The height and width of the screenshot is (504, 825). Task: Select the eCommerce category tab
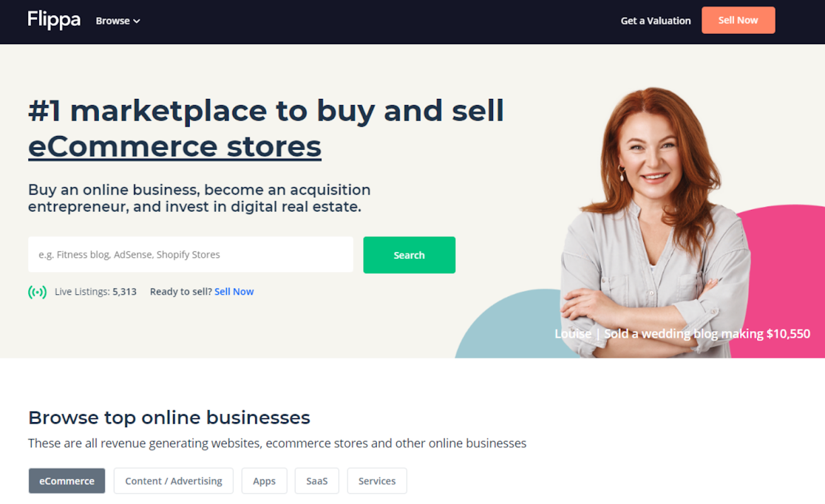(67, 481)
